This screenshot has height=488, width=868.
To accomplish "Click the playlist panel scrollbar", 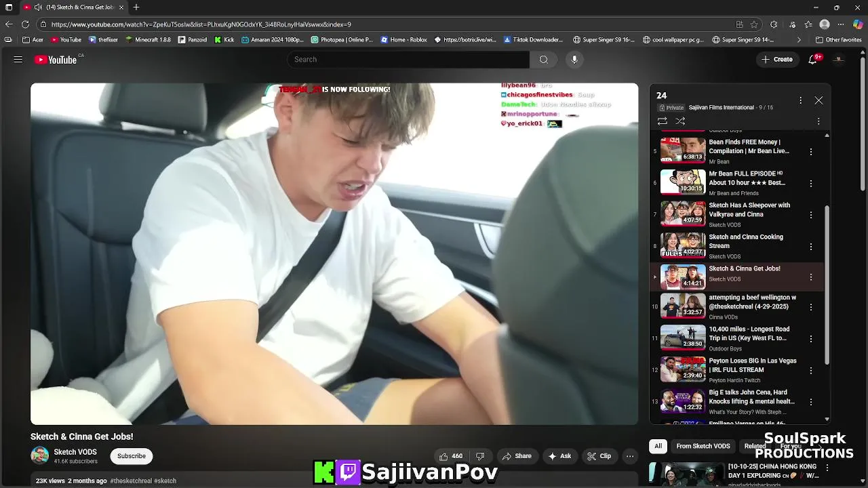I will coord(827,285).
